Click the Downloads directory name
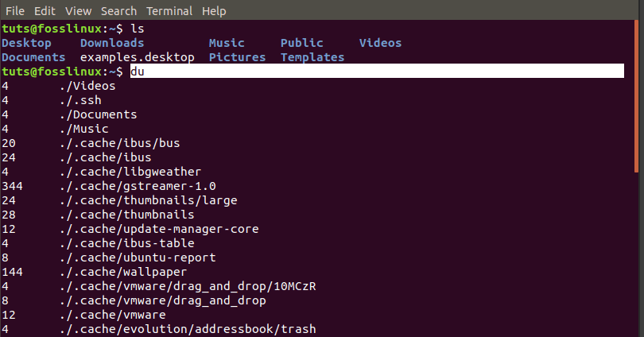The height and width of the screenshot is (337, 644). [112, 43]
